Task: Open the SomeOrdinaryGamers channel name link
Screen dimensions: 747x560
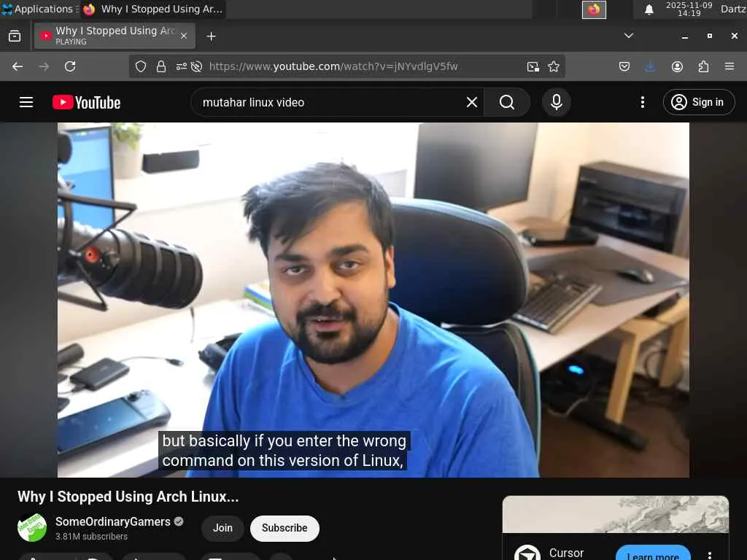Action: click(113, 522)
